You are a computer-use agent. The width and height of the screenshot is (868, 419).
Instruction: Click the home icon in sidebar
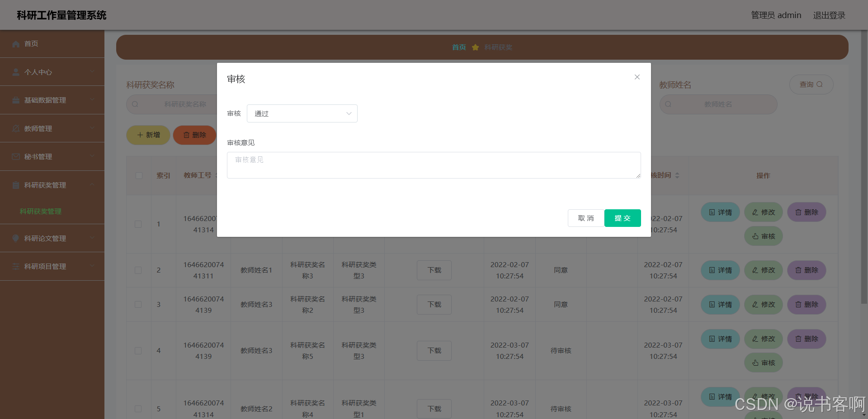pyautogui.click(x=16, y=44)
